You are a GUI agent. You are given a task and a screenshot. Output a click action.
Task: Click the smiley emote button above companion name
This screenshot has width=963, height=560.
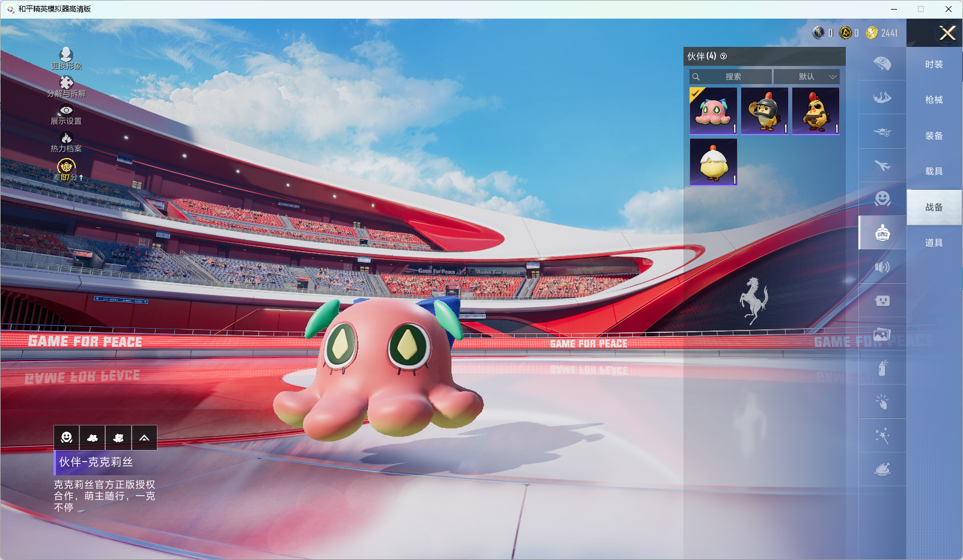click(x=67, y=437)
